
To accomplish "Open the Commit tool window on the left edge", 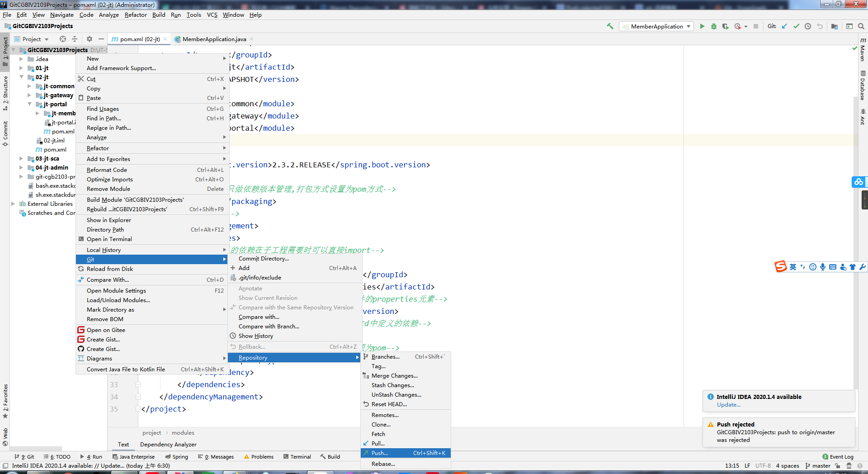I will pos(5,134).
